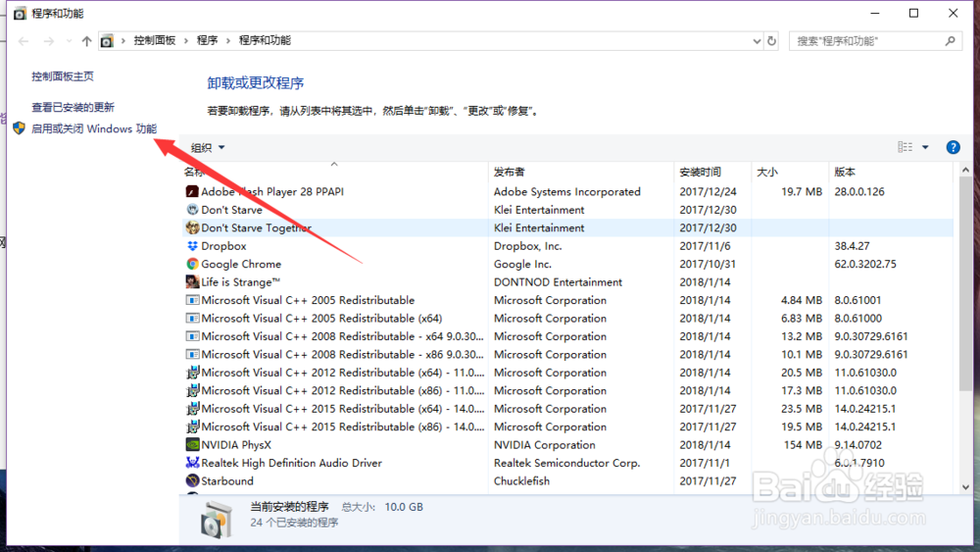
Task: Click the 154 MB size cell
Action: click(x=804, y=444)
